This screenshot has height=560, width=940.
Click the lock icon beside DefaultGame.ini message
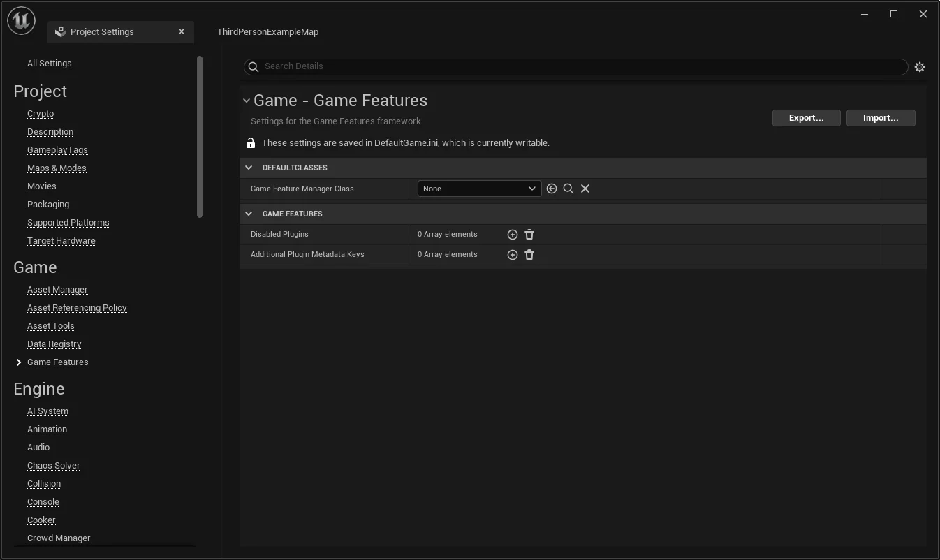(x=251, y=143)
